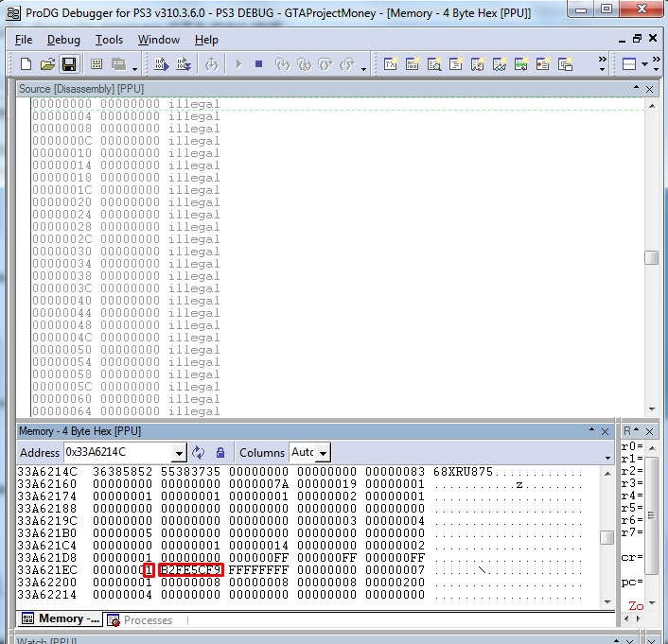Restore the inner MDI window

637,39
